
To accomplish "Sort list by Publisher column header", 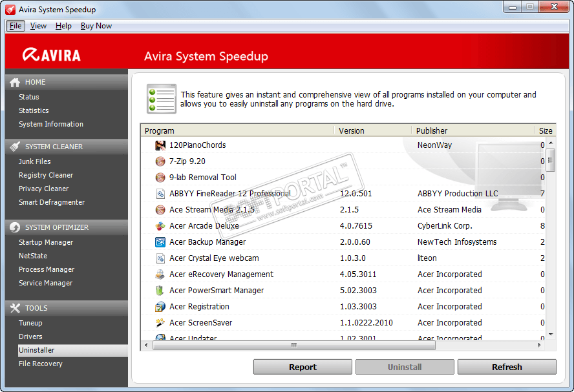I will pyautogui.click(x=473, y=131).
